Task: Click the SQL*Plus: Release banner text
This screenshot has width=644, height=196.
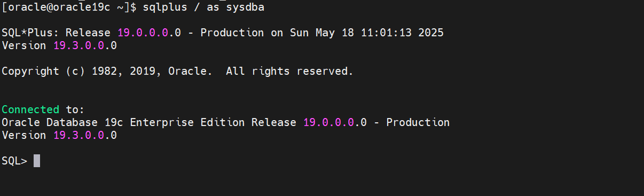Action: [x=58, y=33]
